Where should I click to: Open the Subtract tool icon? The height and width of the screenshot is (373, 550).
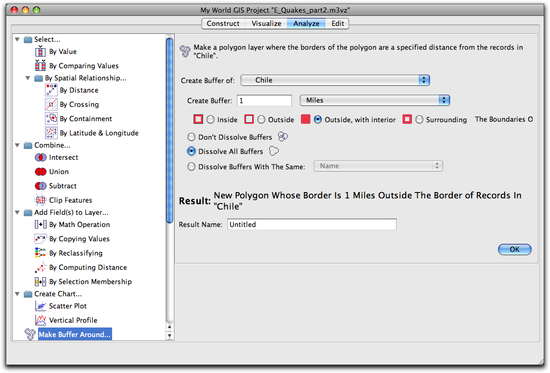[x=40, y=186]
